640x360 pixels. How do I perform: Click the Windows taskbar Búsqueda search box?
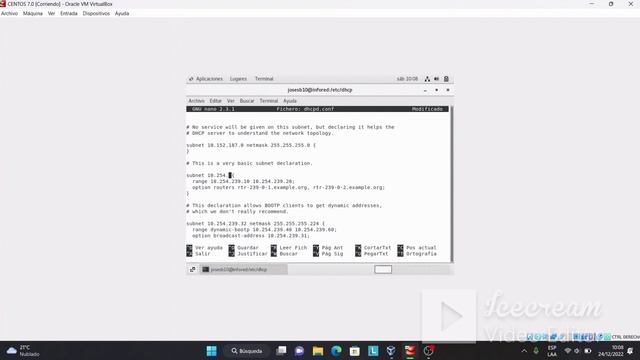(247, 351)
